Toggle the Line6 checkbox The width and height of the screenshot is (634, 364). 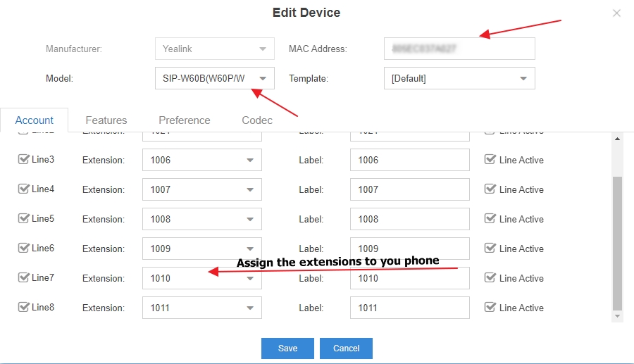point(23,249)
